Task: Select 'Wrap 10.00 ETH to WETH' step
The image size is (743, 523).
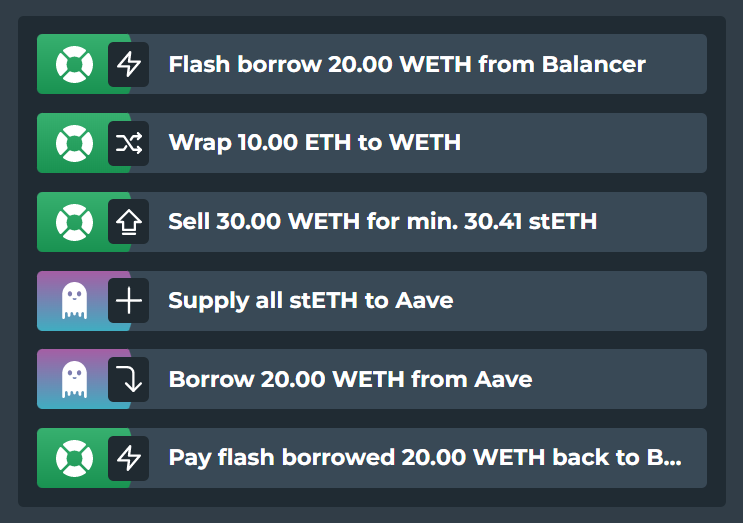Action: point(372,143)
